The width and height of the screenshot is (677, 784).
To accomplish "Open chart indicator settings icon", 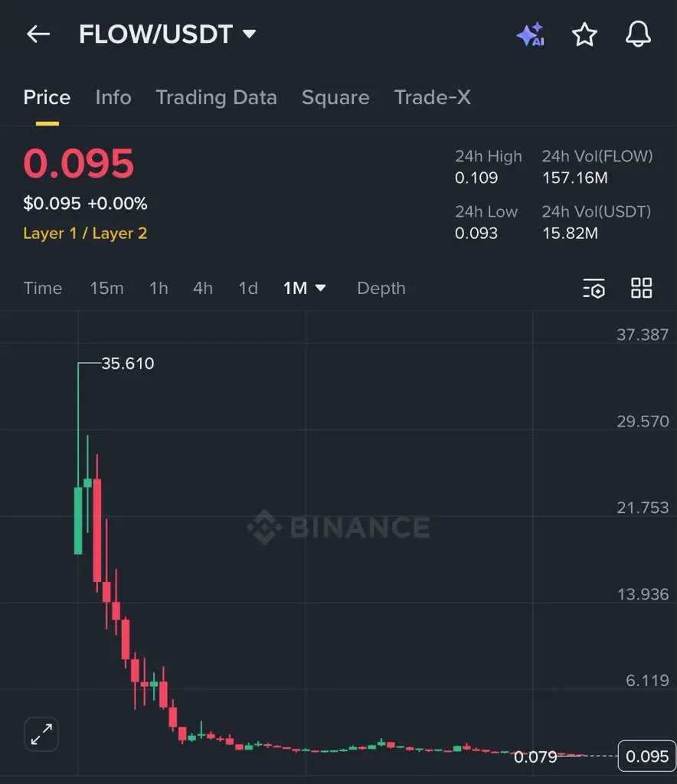I will [594, 289].
